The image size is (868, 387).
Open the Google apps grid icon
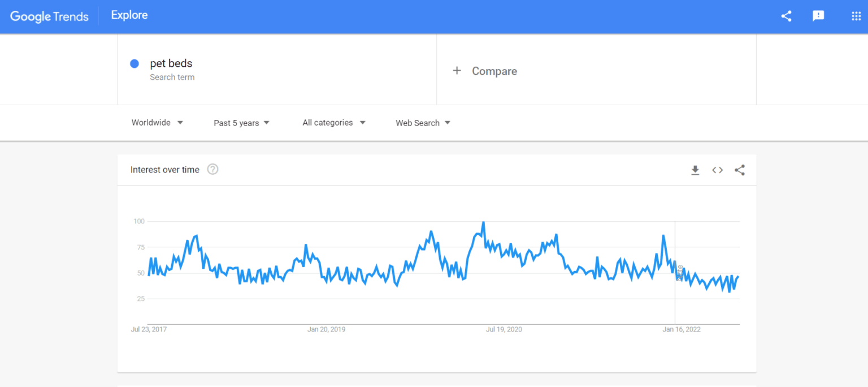[856, 16]
